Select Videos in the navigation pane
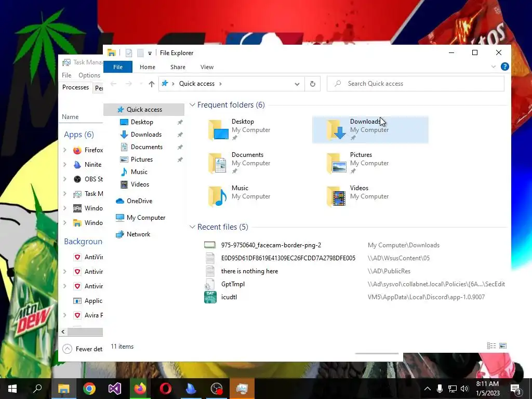532x399 pixels. pyautogui.click(x=140, y=184)
